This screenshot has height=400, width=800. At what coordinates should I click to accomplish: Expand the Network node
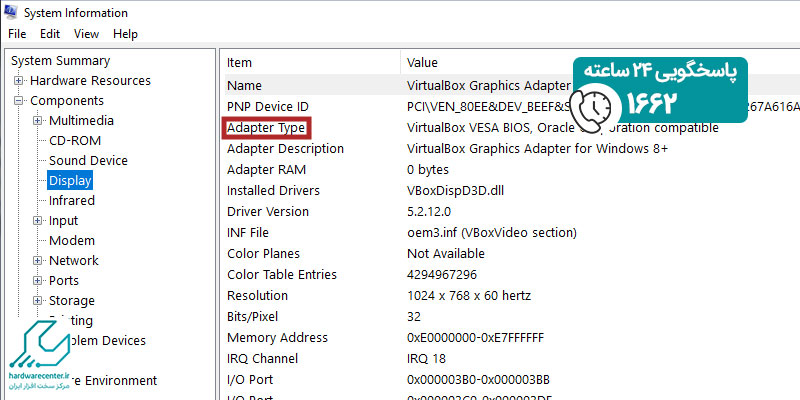point(38,261)
